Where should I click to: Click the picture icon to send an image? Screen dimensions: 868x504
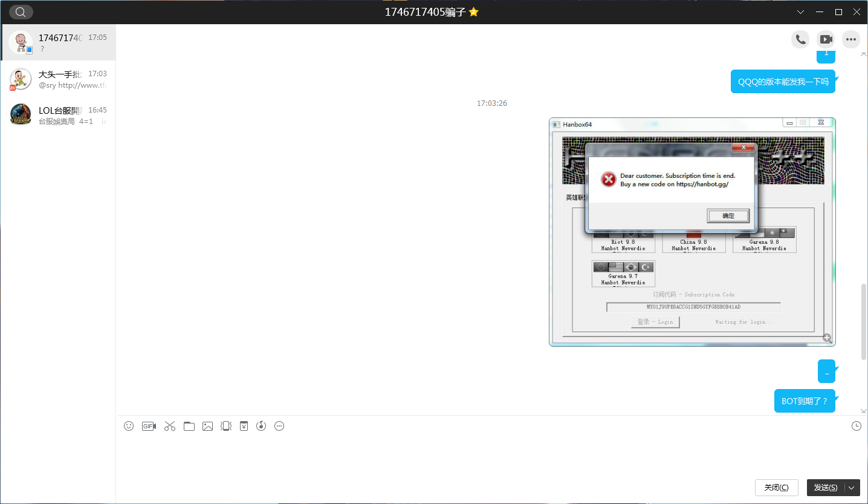pyautogui.click(x=207, y=426)
